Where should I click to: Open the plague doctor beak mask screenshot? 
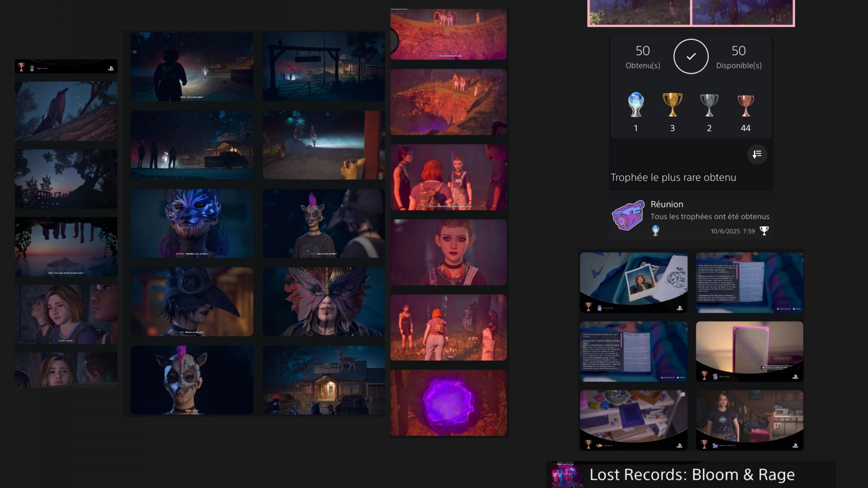coord(192,302)
